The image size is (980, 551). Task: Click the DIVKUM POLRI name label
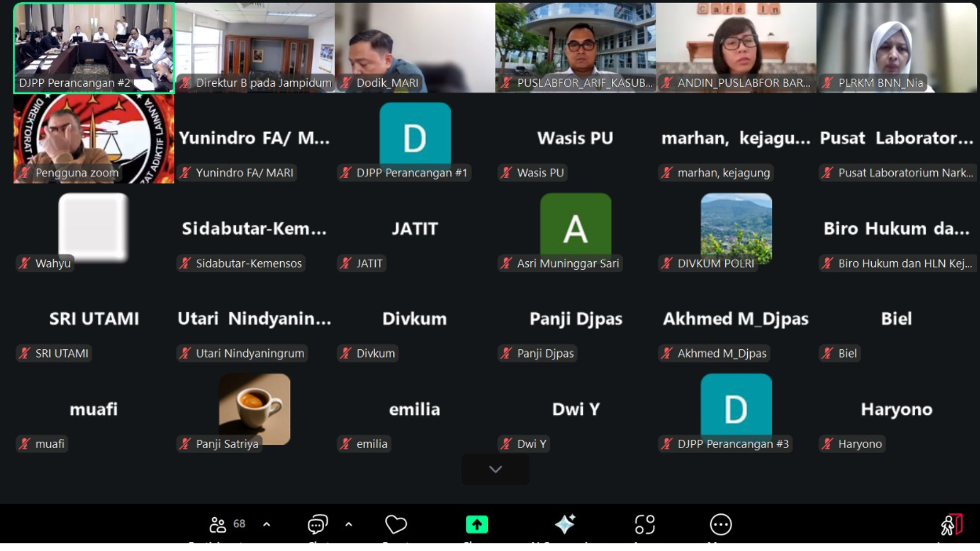(715, 263)
